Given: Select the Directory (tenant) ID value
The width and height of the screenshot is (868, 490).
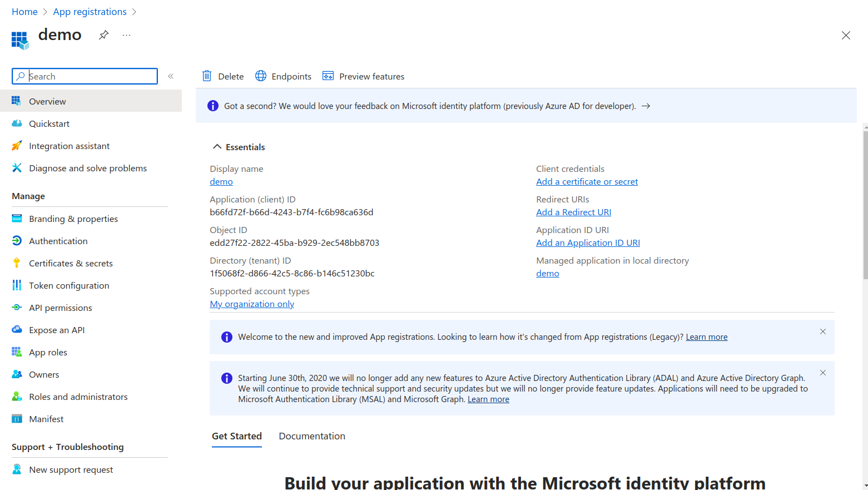Looking at the screenshot, I should pos(292,273).
